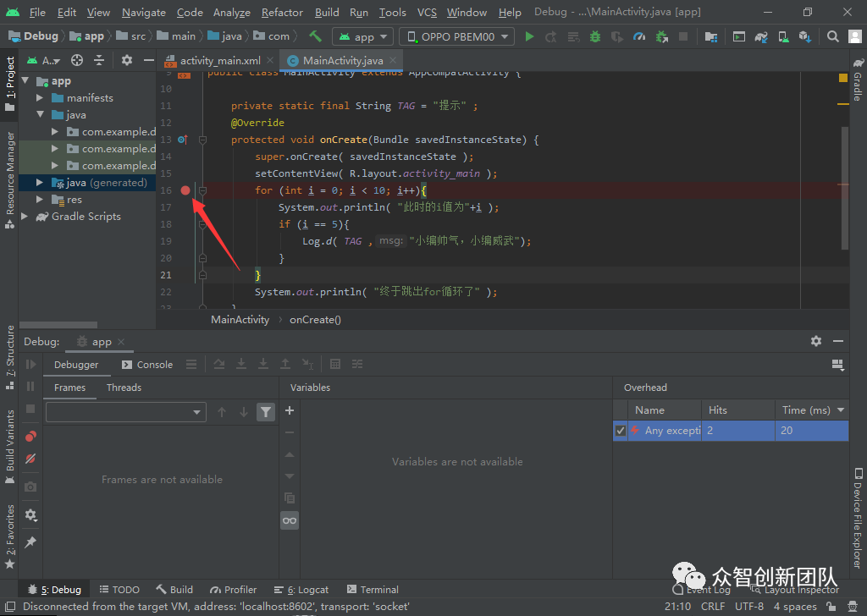Open the Terminal tool window button
Screen dimensions: 867x616
[373, 590]
